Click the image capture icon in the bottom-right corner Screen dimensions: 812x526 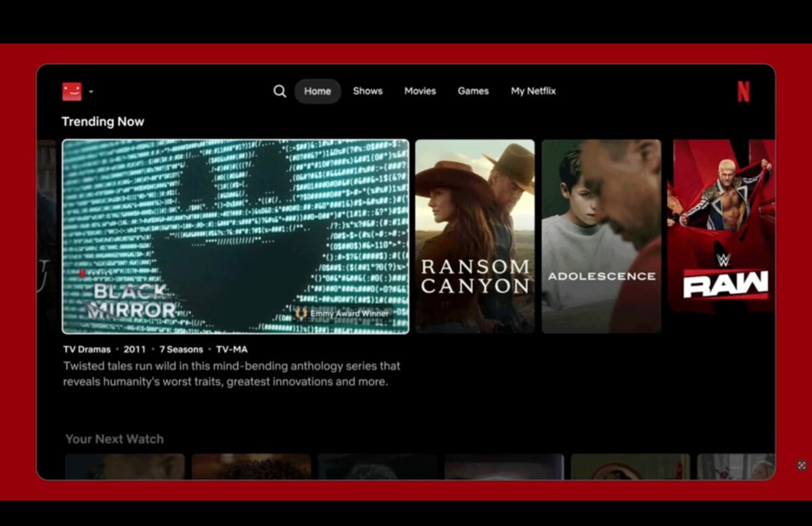tap(802, 465)
